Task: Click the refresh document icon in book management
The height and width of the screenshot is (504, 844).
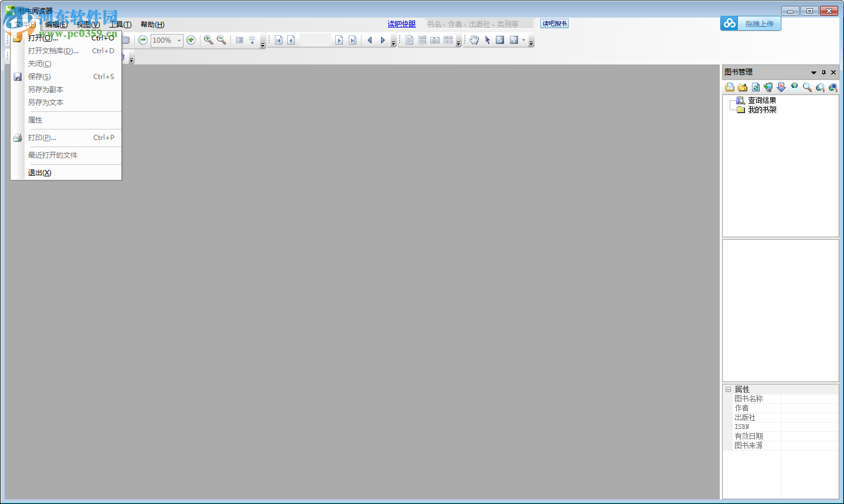Action: [755, 87]
